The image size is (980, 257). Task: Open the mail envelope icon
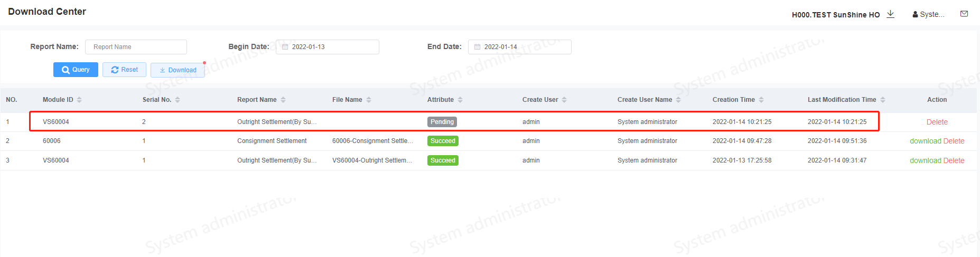tap(964, 14)
